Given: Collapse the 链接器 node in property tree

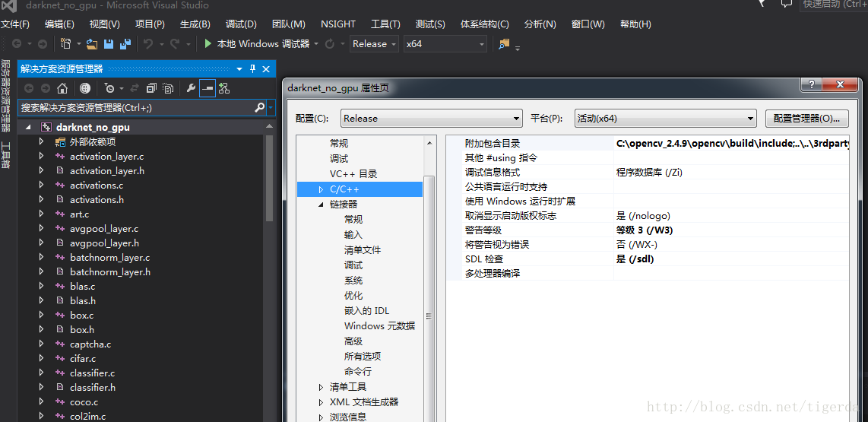Looking at the screenshot, I should (321, 205).
